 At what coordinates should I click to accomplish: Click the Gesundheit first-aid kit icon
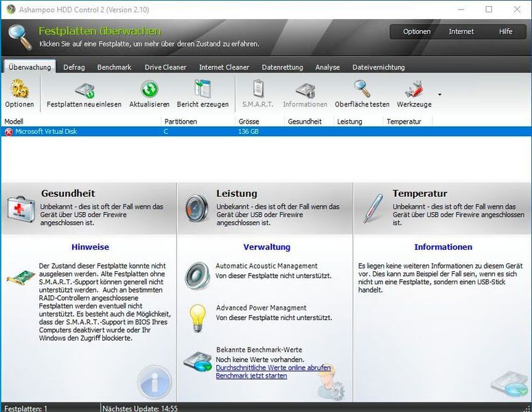(21, 209)
